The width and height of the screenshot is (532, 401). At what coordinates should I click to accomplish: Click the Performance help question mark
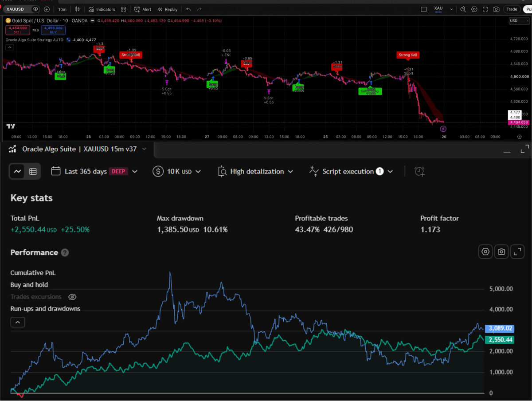pyautogui.click(x=65, y=253)
